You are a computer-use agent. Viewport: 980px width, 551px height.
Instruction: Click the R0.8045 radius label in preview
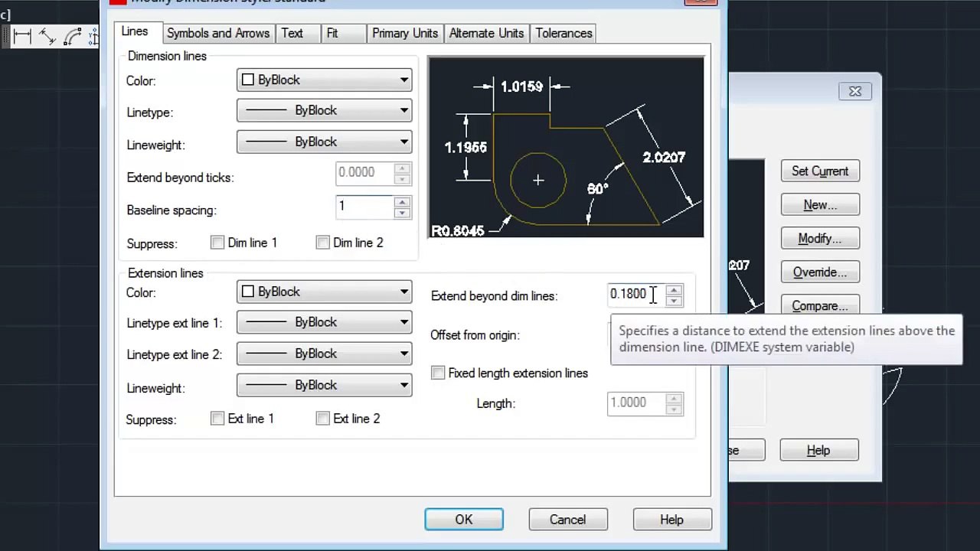458,230
